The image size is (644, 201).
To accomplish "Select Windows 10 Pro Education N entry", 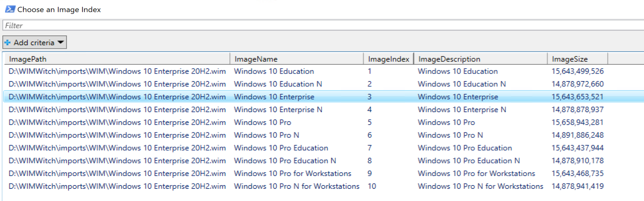I will [285, 161].
